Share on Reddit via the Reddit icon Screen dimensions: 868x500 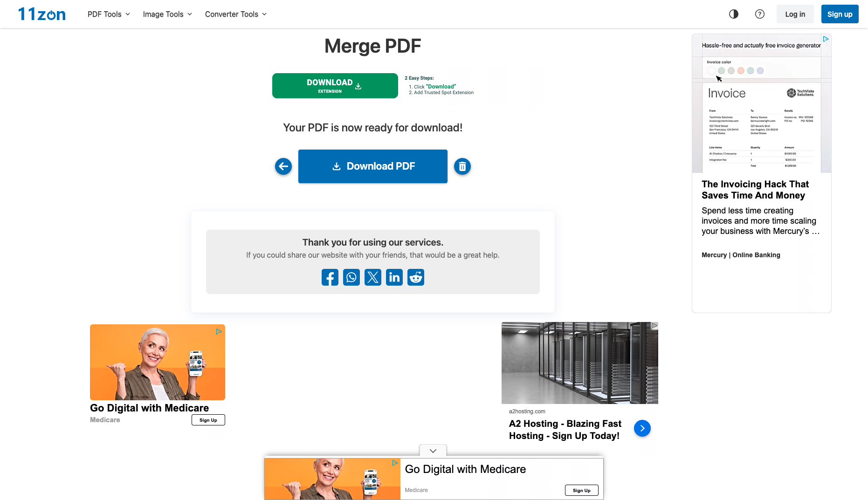tap(416, 277)
